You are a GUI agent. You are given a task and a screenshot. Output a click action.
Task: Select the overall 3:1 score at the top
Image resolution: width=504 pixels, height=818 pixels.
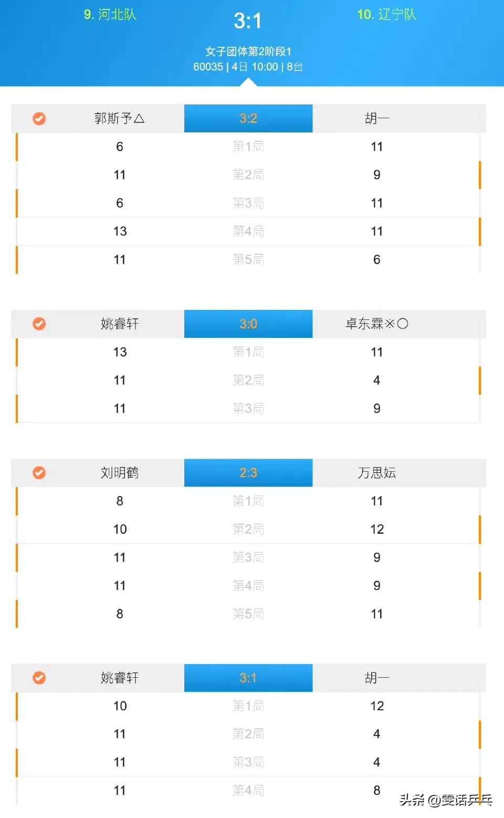pyautogui.click(x=248, y=21)
